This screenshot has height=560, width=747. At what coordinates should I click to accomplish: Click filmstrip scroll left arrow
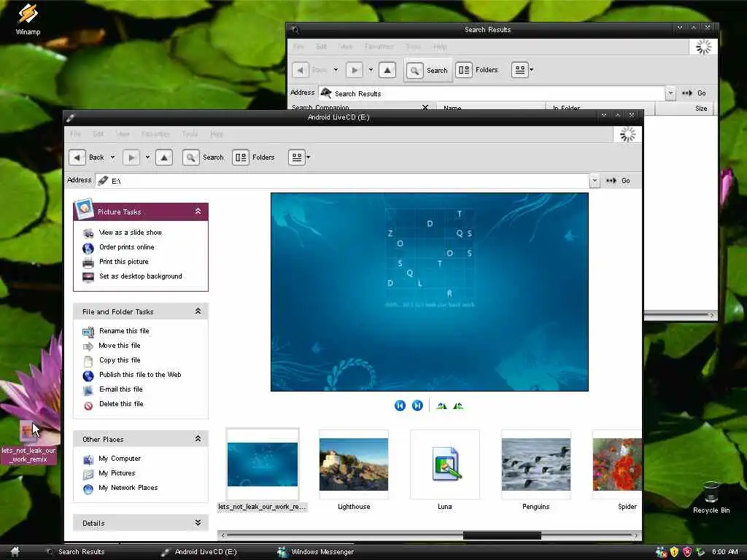[x=222, y=535]
